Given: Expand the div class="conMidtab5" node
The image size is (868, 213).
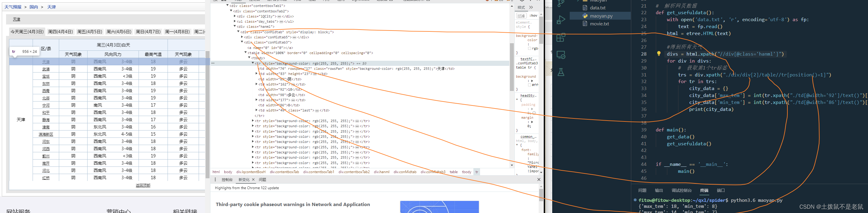Looking at the screenshot, I should click(x=242, y=37).
